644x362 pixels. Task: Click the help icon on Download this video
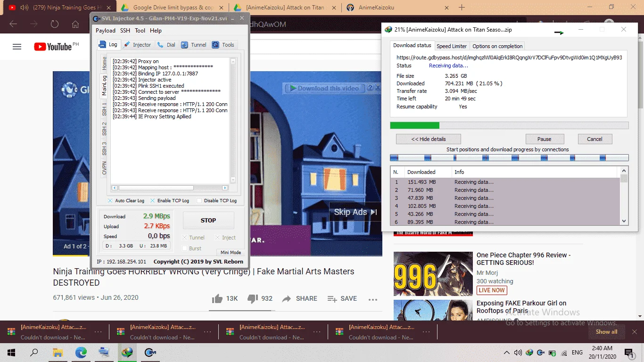coord(370,88)
